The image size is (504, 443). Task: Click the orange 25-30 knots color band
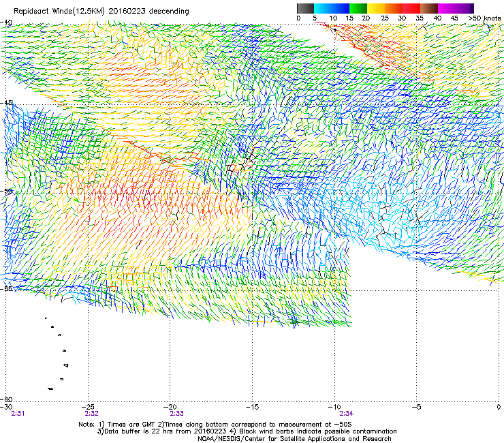pos(394,8)
